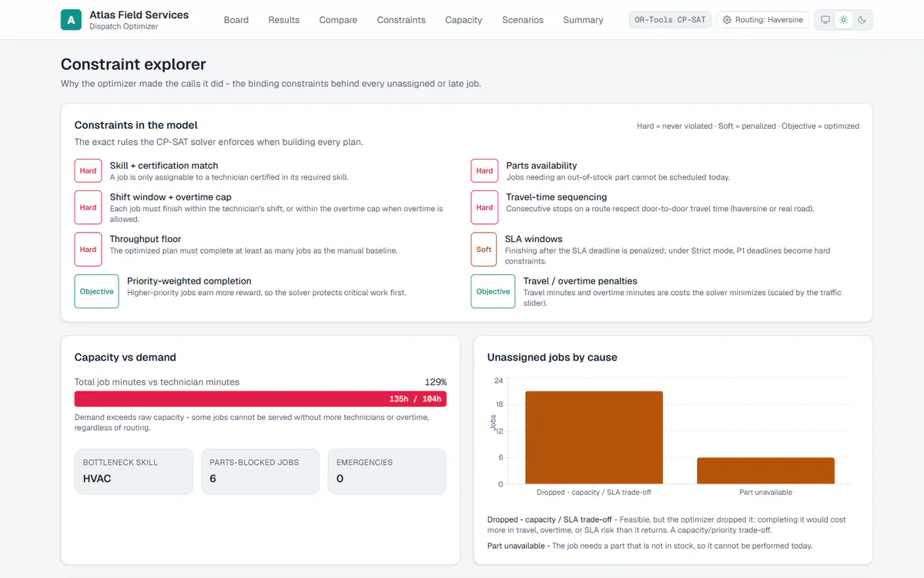
Task: Select the Constraints tab
Action: pos(401,20)
